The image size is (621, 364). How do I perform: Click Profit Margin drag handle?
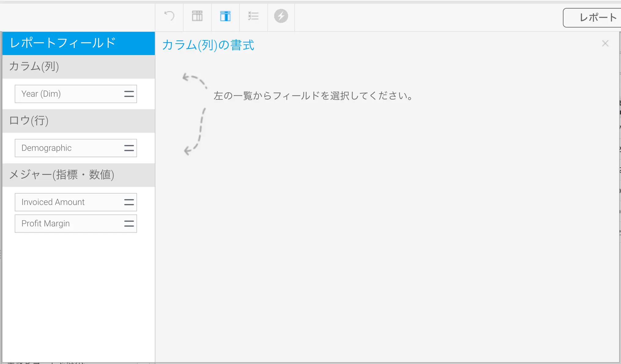tap(129, 224)
